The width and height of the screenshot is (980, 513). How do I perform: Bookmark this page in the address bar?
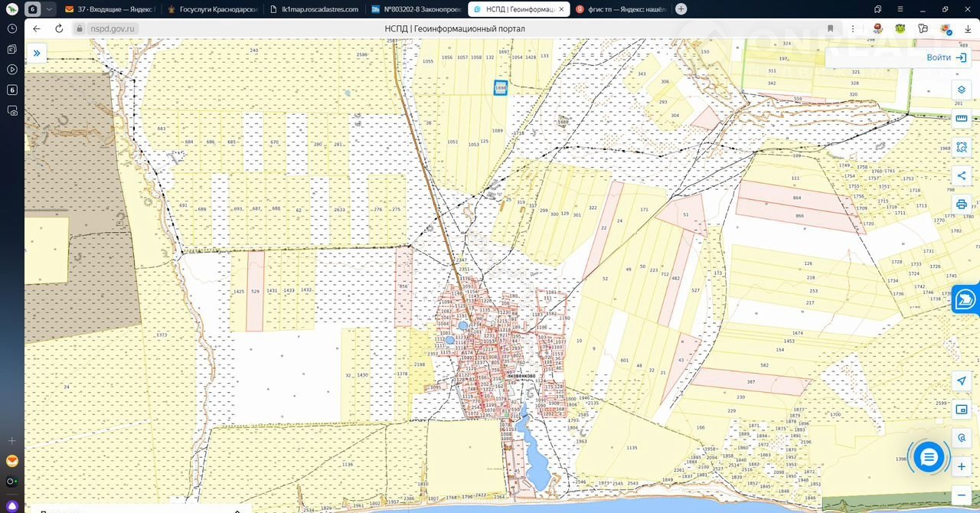[x=830, y=28]
